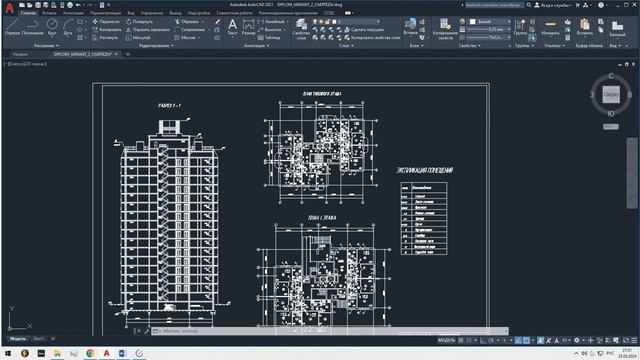Insert a Таблица (Table)
This screenshot has width=640, height=360.
pos(269,38)
